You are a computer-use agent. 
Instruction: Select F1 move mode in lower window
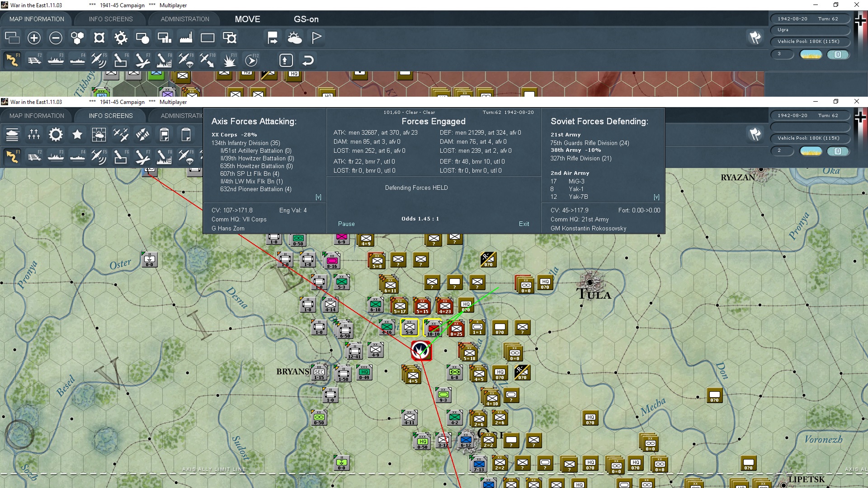pyautogui.click(x=12, y=156)
